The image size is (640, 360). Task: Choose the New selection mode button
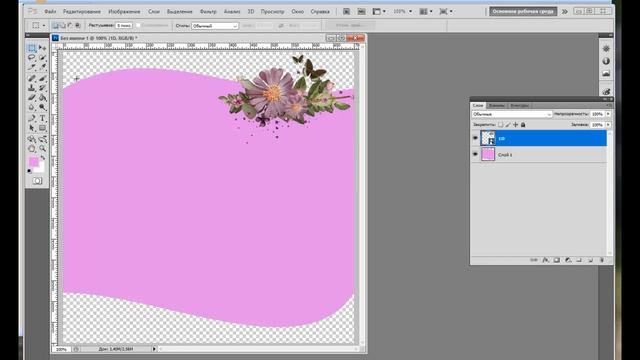[56, 25]
